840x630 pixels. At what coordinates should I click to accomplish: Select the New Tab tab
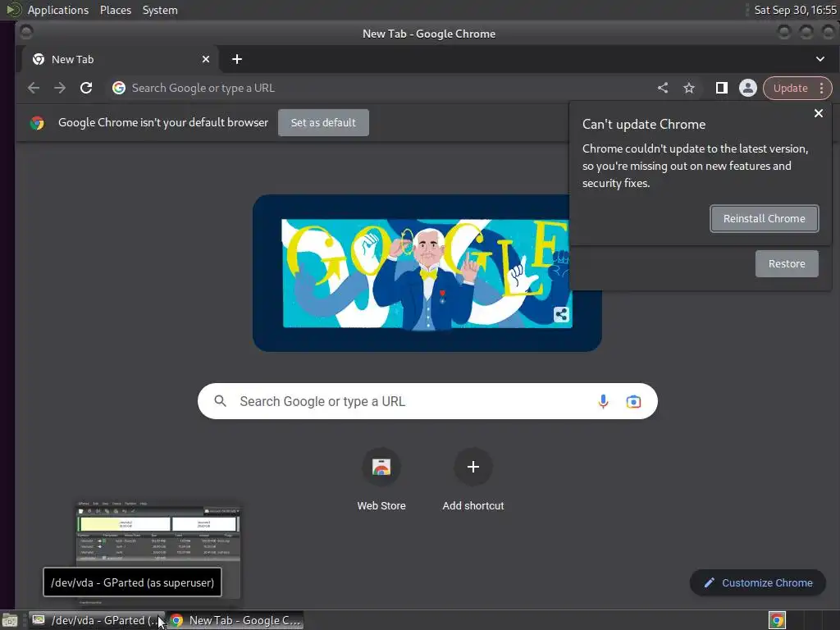coord(120,59)
